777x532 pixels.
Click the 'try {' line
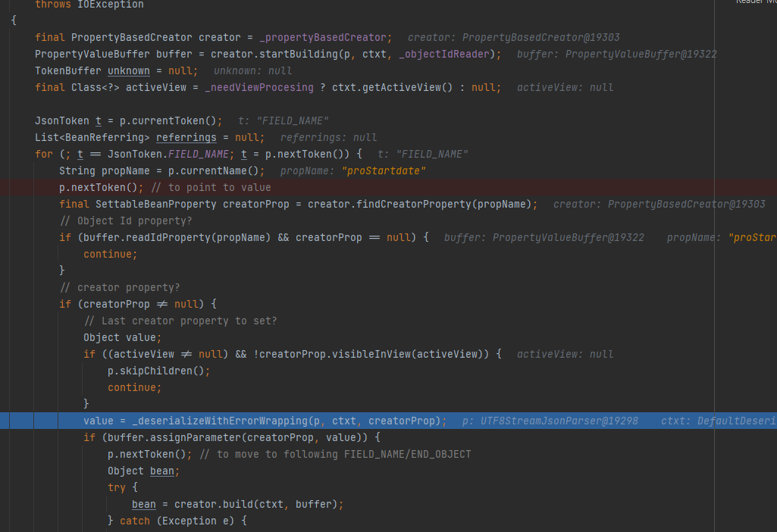click(x=122, y=488)
